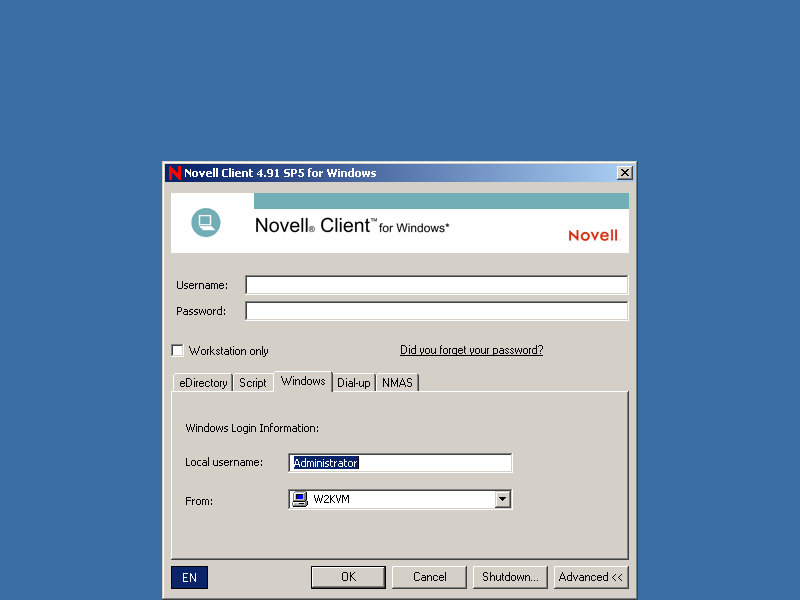Switch to the eDirectory tab

(x=203, y=383)
